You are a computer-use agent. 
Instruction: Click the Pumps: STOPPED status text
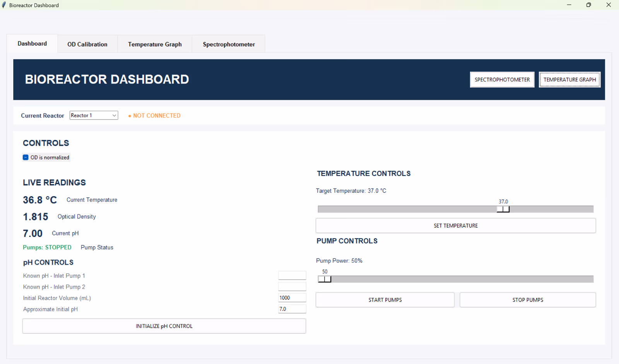point(47,247)
